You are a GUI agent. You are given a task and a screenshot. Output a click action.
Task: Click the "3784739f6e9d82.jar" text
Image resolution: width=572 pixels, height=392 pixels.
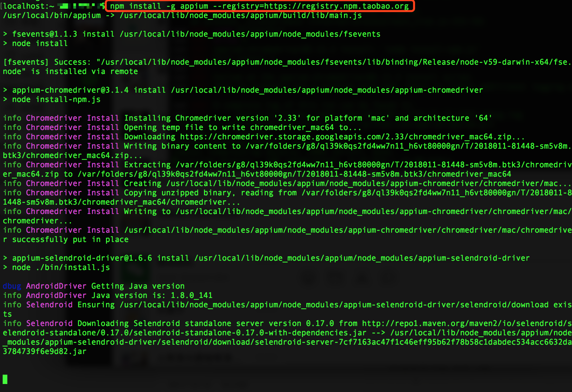pyautogui.click(x=45, y=351)
